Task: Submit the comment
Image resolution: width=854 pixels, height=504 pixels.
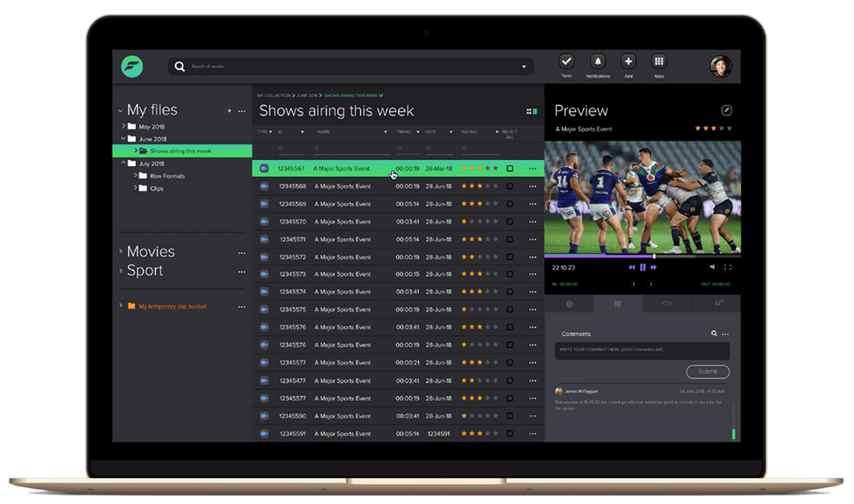Action: 707,371
